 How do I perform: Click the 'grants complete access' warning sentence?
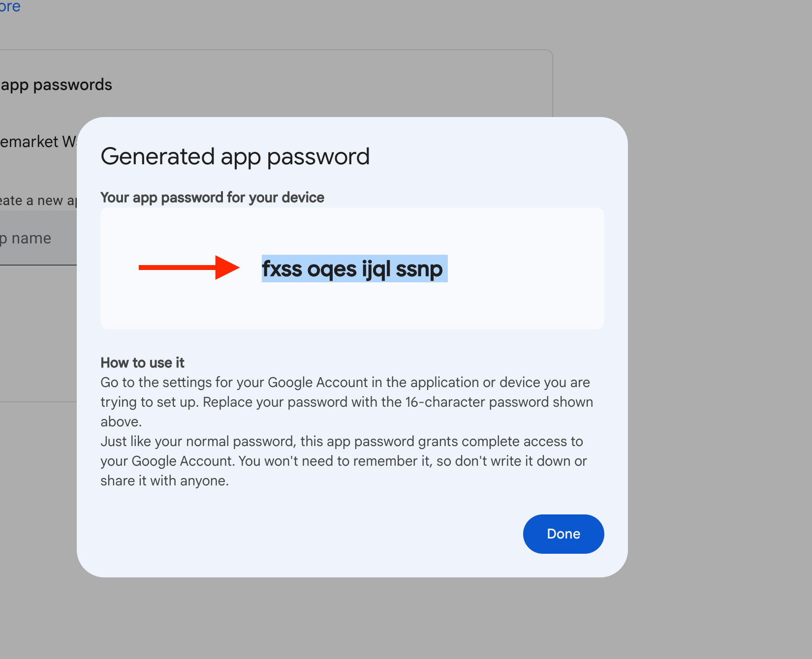pos(342,441)
